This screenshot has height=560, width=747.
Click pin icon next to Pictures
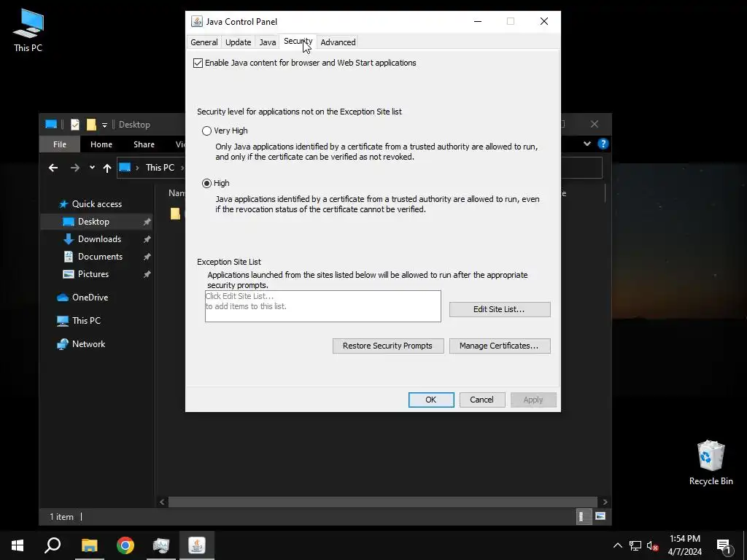[x=147, y=275]
